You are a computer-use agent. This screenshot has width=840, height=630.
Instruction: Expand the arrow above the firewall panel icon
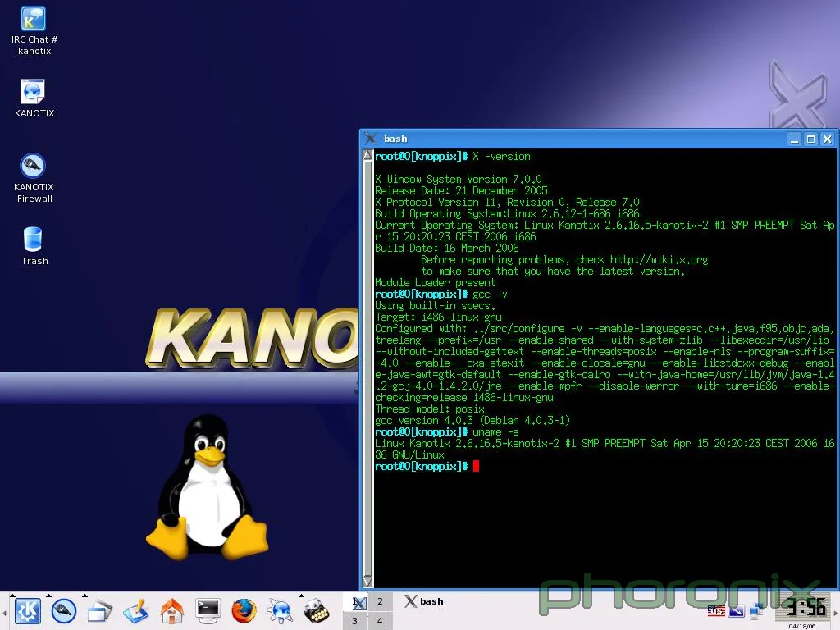(48, 596)
